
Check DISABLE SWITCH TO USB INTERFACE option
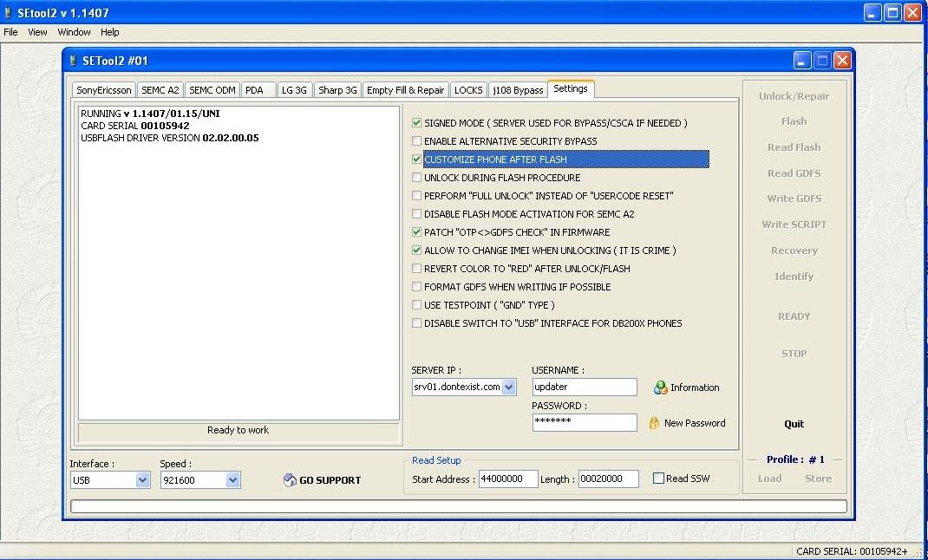(x=416, y=323)
